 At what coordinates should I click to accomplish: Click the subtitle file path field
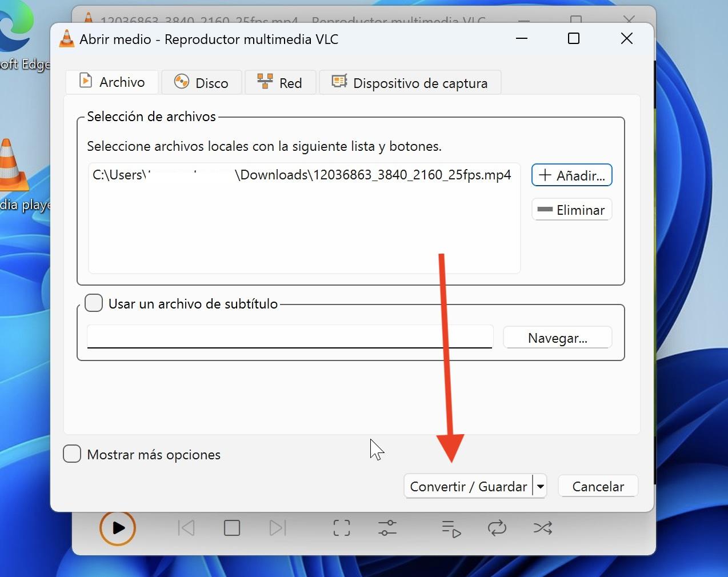click(289, 336)
